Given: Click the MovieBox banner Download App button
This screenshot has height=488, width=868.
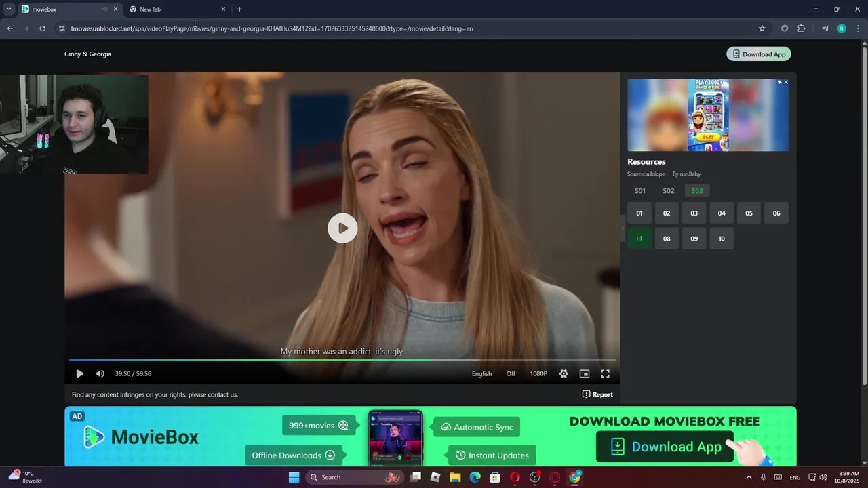Looking at the screenshot, I should pos(665,447).
